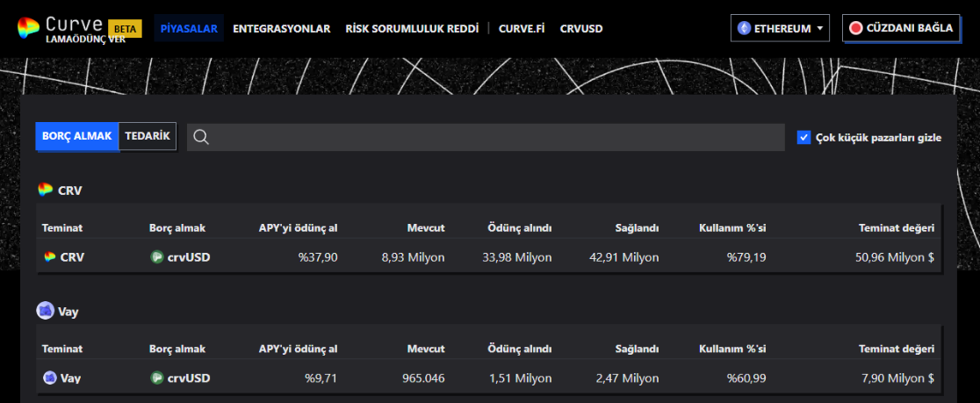Click the '42,91 Milyon' supplied value
Image resolution: width=980 pixels, height=403 pixels.
(x=623, y=256)
